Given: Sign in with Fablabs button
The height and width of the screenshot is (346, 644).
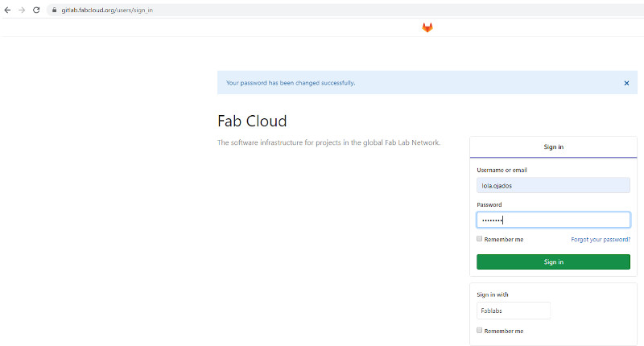Looking at the screenshot, I should point(514,311).
